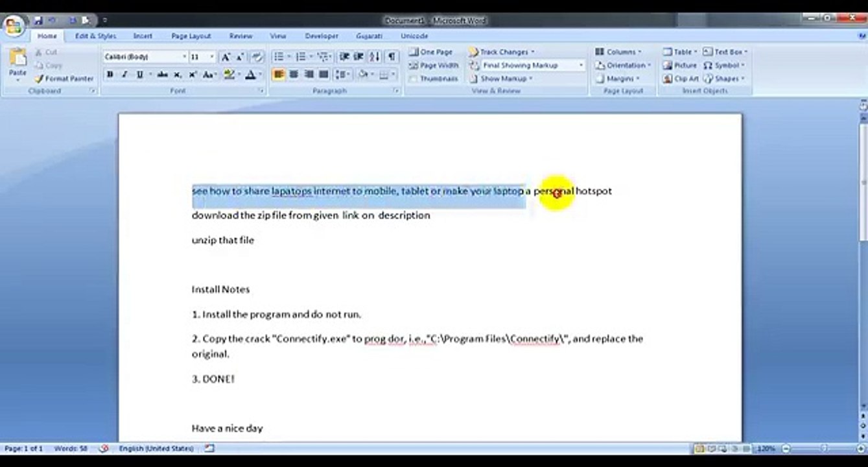Click the Words: 58 status indicator

click(x=71, y=448)
